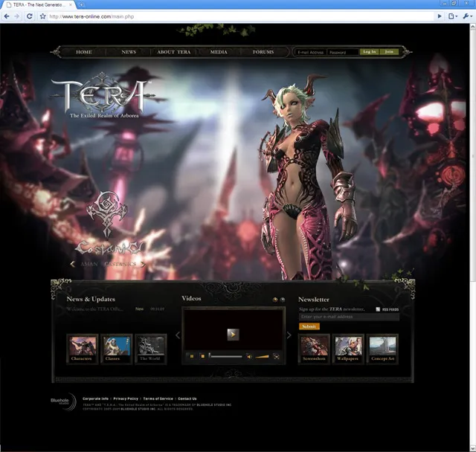Image resolution: width=476 pixels, height=452 pixels.
Task: Show previous race with left arrow
Action: tap(73, 264)
